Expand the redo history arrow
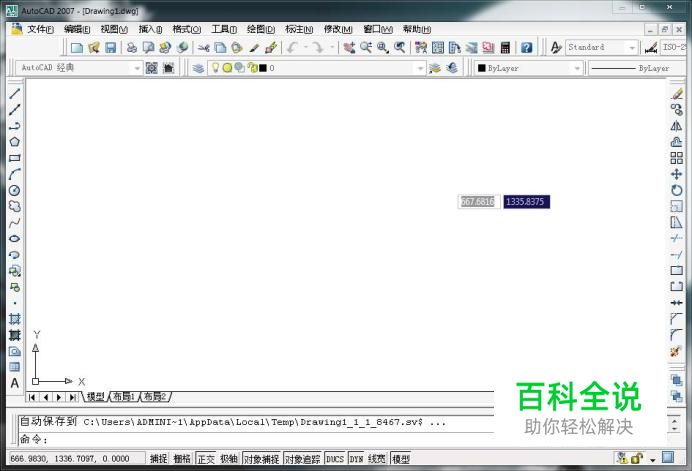Viewport: 692px width, 471px height. click(332, 47)
